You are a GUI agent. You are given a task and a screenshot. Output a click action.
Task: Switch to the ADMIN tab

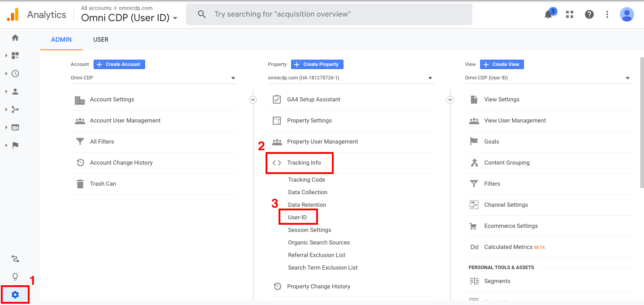61,39
